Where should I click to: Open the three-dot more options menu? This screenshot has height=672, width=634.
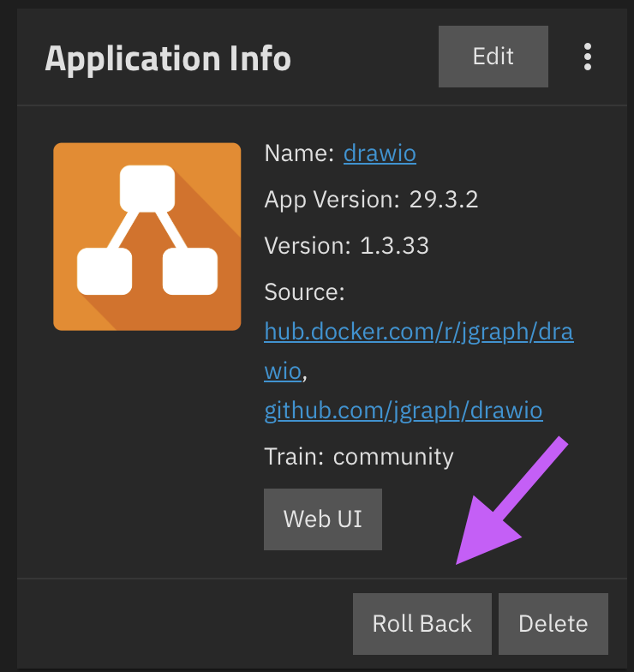click(587, 57)
